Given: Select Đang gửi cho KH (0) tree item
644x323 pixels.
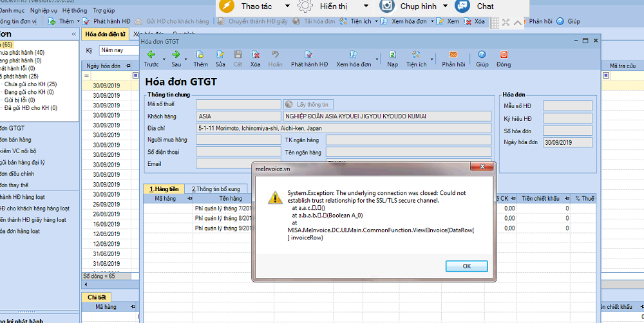Looking at the screenshot, I should click(29, 92).
